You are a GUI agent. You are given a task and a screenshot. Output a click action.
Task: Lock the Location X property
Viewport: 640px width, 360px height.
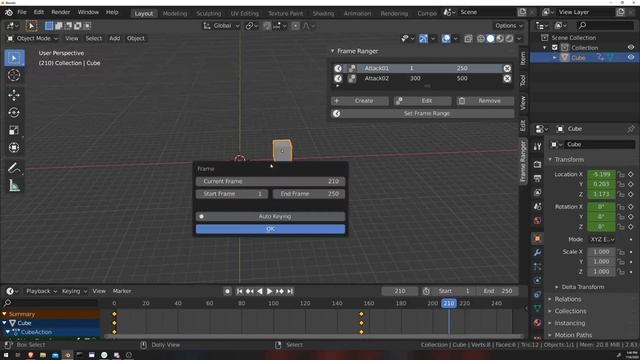tap(621, 174)
